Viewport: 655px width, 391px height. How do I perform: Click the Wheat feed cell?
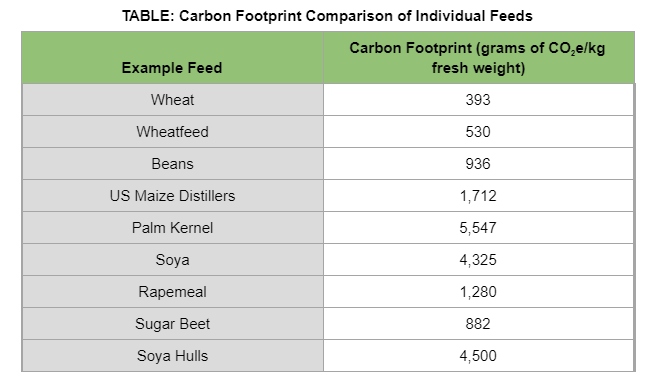coord(172,100)
